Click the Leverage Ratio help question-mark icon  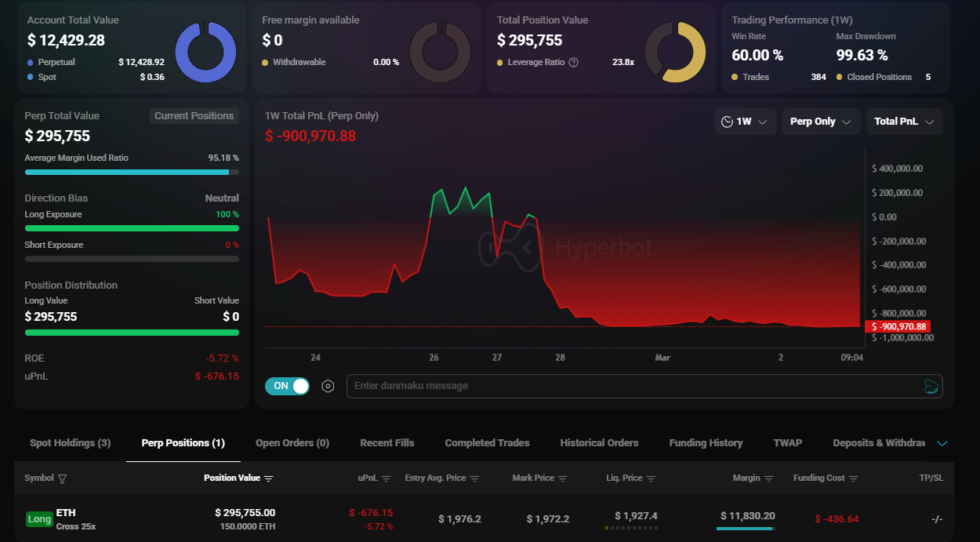573,63
